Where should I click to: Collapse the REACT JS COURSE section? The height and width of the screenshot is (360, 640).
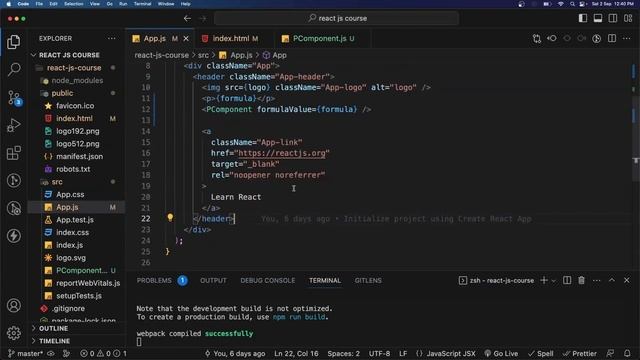point(69,55)
